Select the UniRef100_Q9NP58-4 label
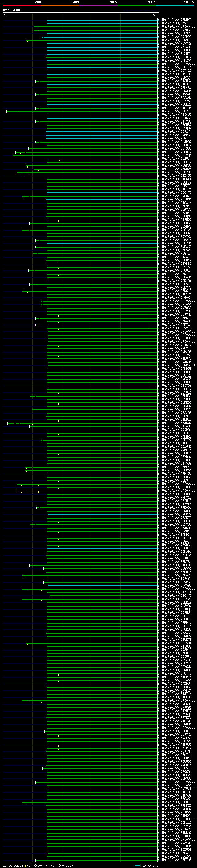Screen dimensions: 197x868 179,365
